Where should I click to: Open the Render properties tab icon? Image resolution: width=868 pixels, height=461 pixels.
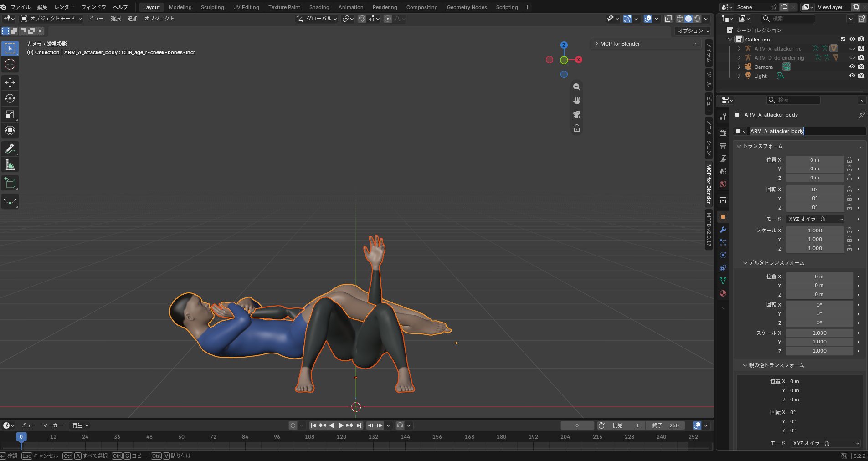click(x=723, y=133)
